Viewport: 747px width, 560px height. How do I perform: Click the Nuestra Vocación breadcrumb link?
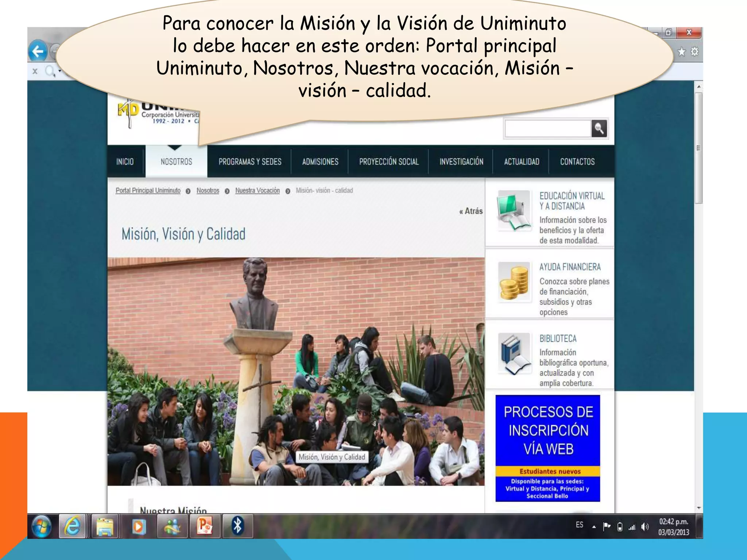click(x=257, y=190)
